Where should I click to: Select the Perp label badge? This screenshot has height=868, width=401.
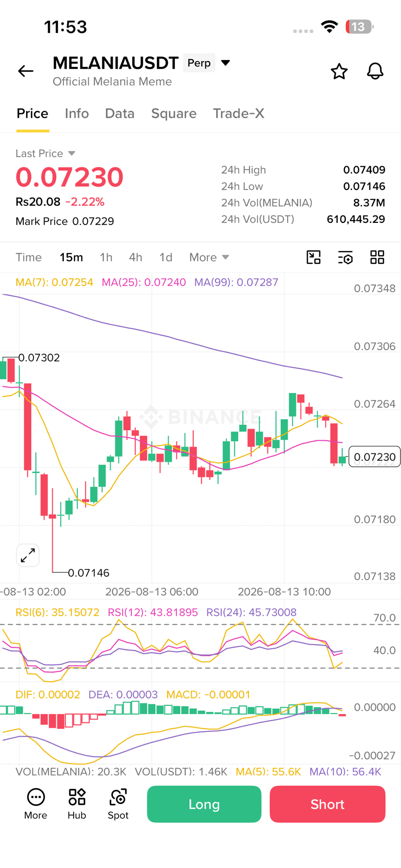point(199,63)
